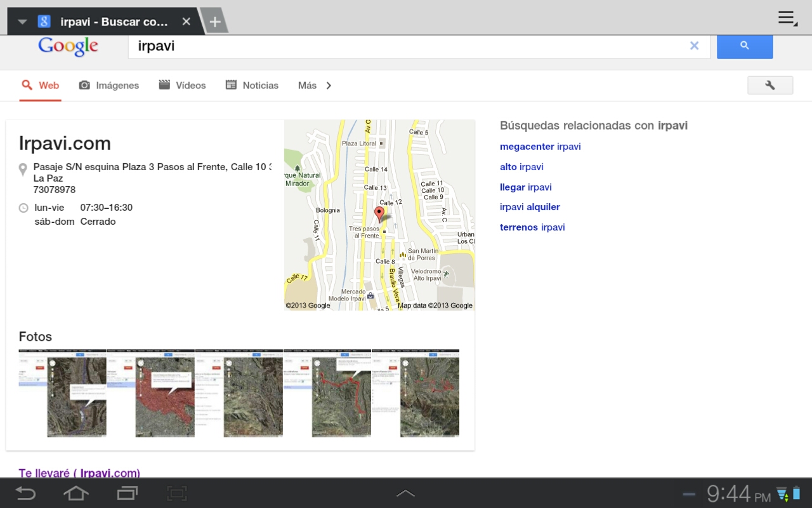Close the irpavi browser tab
The height and width of the screenshot is (508, 812).
[x=186, y=22]
